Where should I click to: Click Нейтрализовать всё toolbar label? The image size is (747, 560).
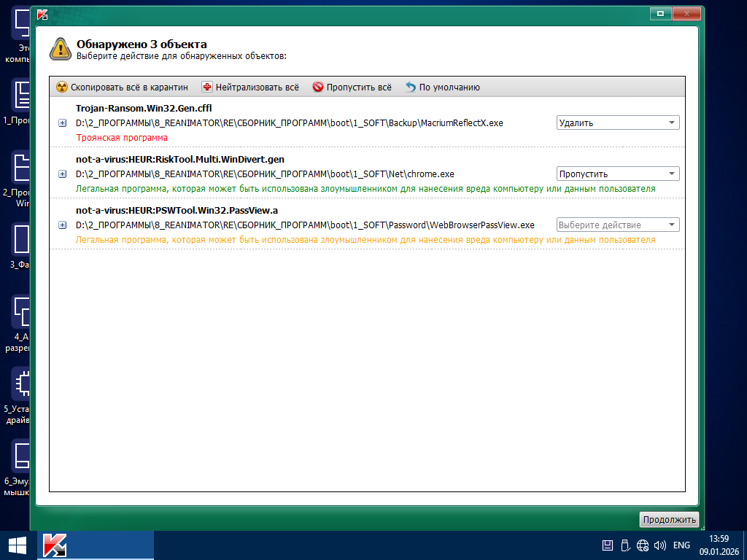pos(257,87)
